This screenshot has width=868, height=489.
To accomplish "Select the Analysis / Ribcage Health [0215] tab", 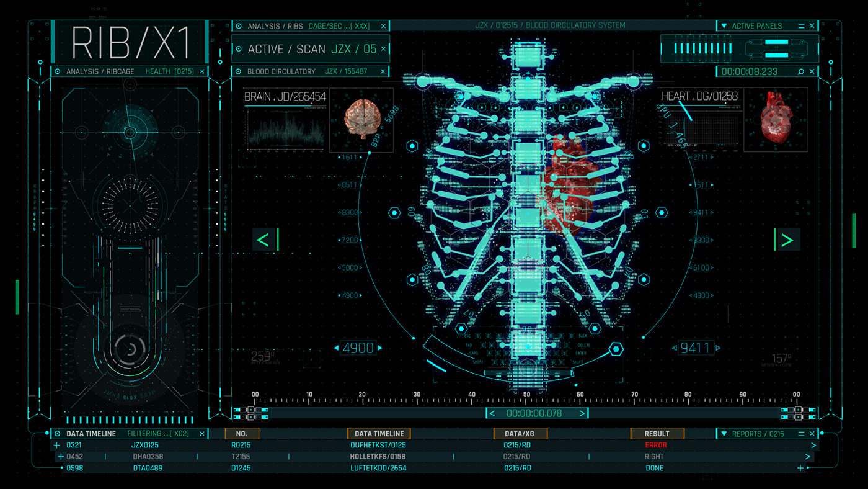I will click(x=130, y=71).
